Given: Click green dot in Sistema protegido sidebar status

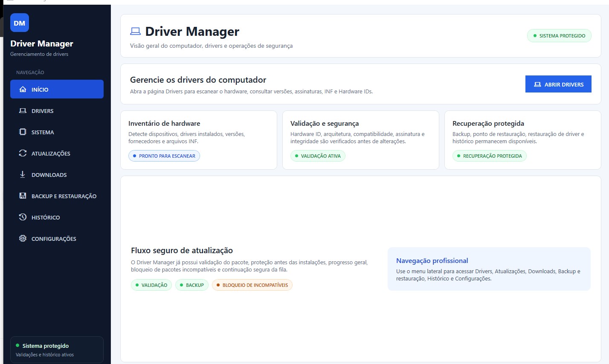Looking at the screenshot, I should (17, 346).
